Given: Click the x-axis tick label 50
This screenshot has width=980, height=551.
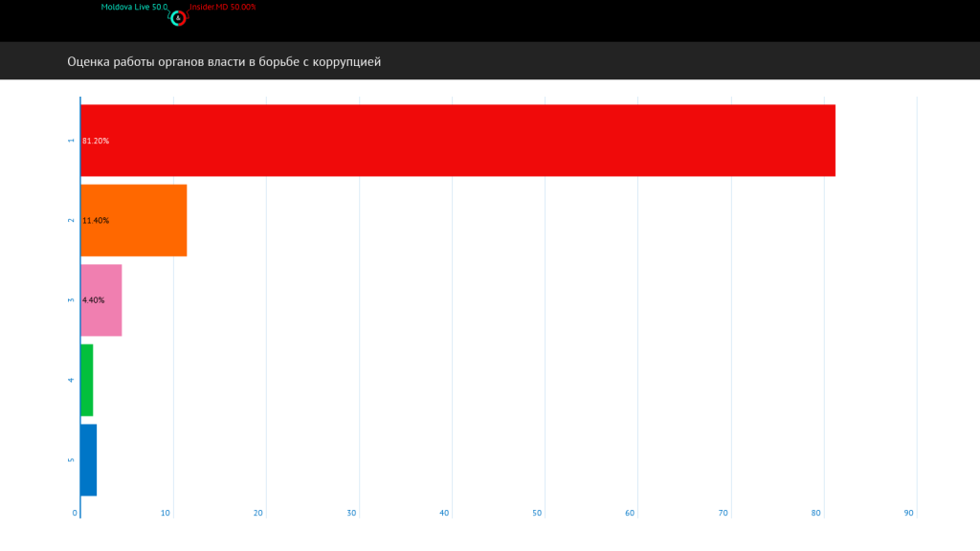Looking at the screenshot, I should pyautogui.click(x=537, y=514).
